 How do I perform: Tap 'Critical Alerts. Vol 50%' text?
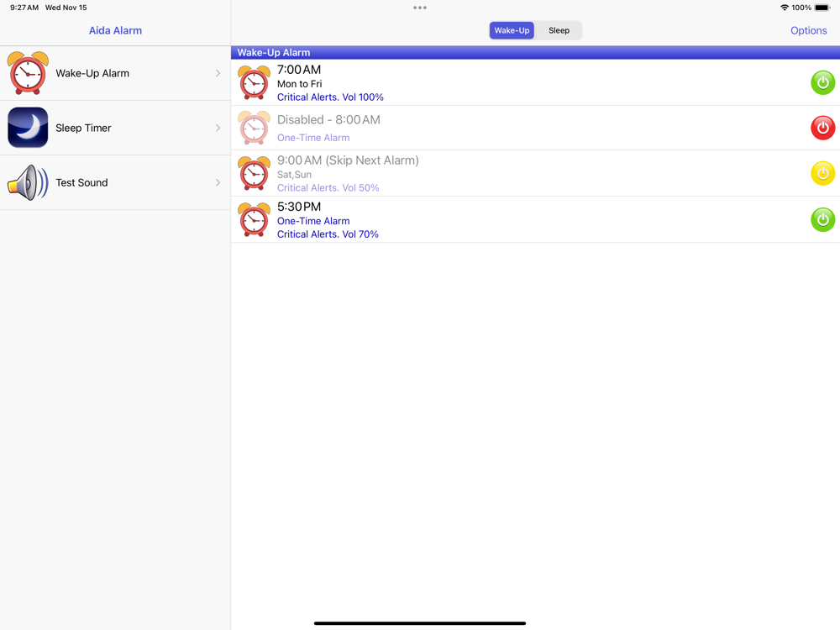pyautogui.click(x=328, y=188)
